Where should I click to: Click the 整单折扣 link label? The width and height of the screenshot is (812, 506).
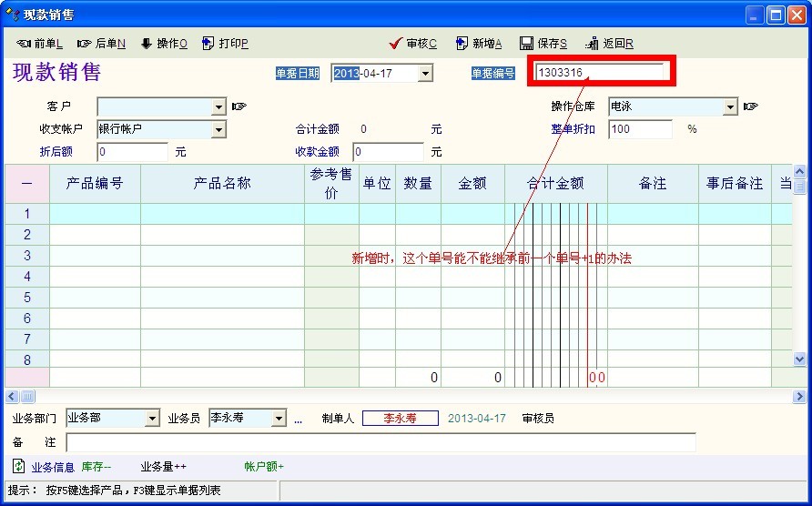[x=573, y=129]
